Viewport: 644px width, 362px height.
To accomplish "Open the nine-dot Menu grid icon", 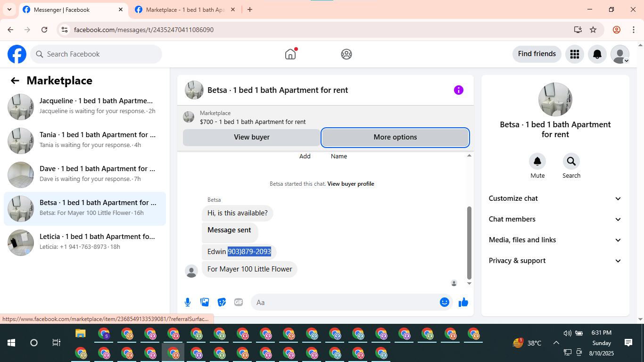I will pyautogui.click(x=574, y=54).
